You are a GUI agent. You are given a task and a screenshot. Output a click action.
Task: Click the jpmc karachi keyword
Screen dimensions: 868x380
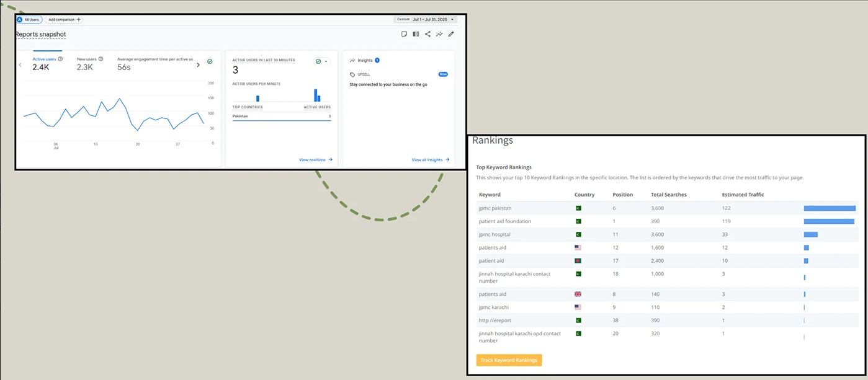click(494, 307)
